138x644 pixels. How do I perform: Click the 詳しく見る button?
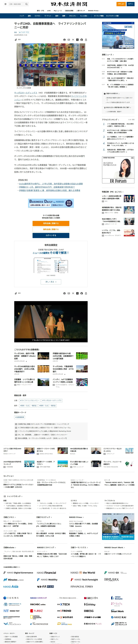click(x=51, y=282)
